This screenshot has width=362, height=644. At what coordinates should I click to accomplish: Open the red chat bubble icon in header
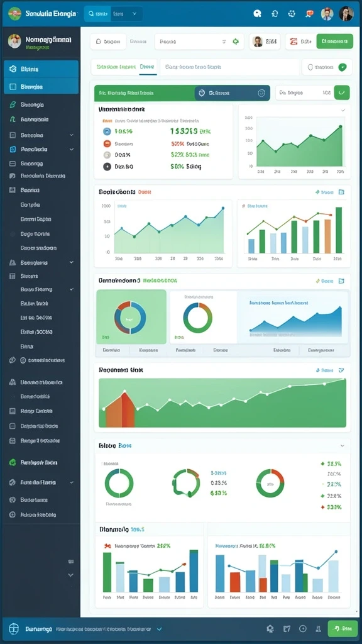(309, 14)
